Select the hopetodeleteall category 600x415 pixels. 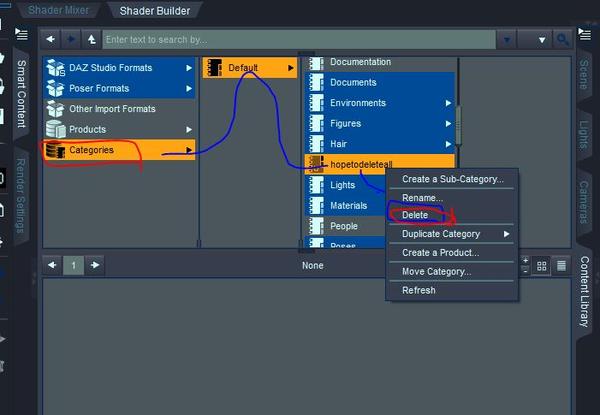[380, 164]
